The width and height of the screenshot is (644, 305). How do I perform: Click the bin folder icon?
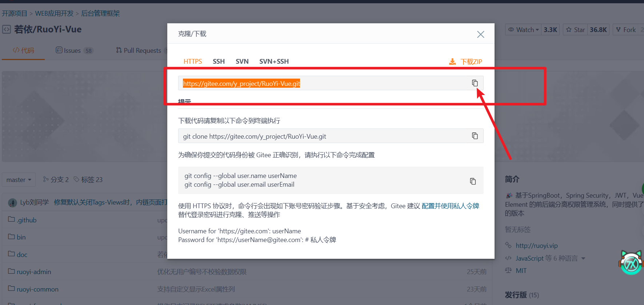(x=11, y=236)
